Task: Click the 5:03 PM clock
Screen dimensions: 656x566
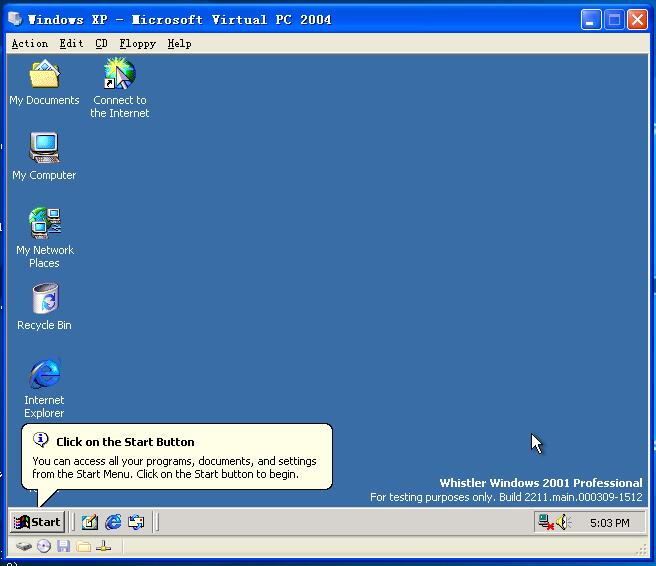Action: pos(610,523)
